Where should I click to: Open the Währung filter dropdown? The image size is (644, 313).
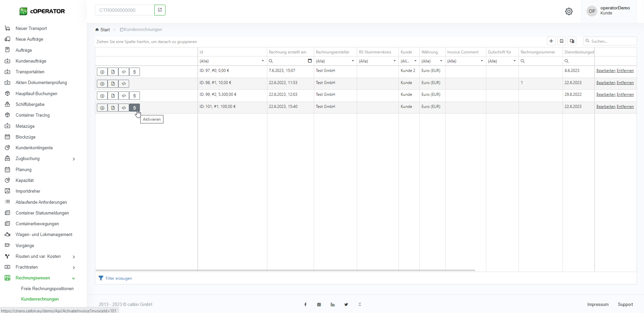click(x=441, y=61)
